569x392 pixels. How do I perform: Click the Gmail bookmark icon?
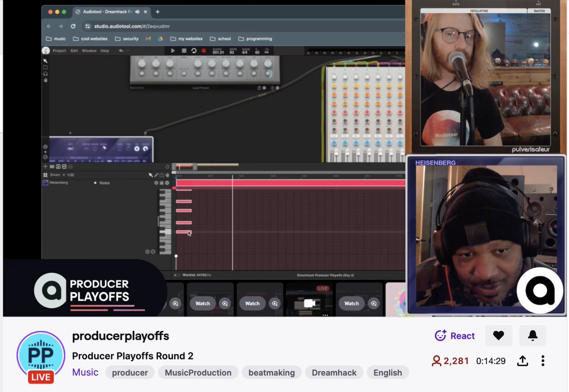[x=148, y=39]
